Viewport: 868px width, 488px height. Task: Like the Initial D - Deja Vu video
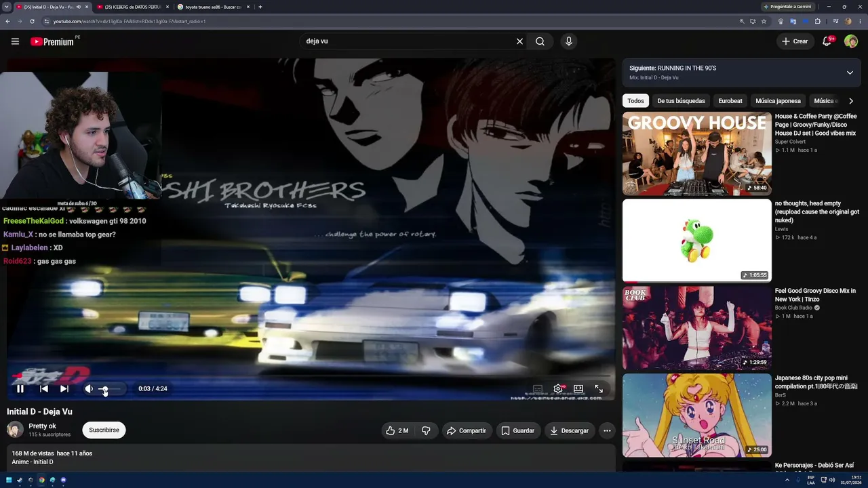click(x=397, y=430)
